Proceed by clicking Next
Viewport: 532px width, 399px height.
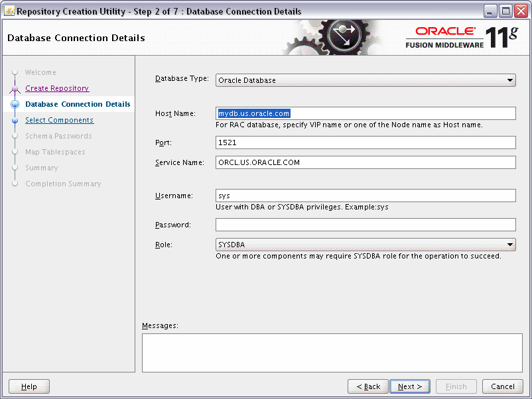(409, 386)
